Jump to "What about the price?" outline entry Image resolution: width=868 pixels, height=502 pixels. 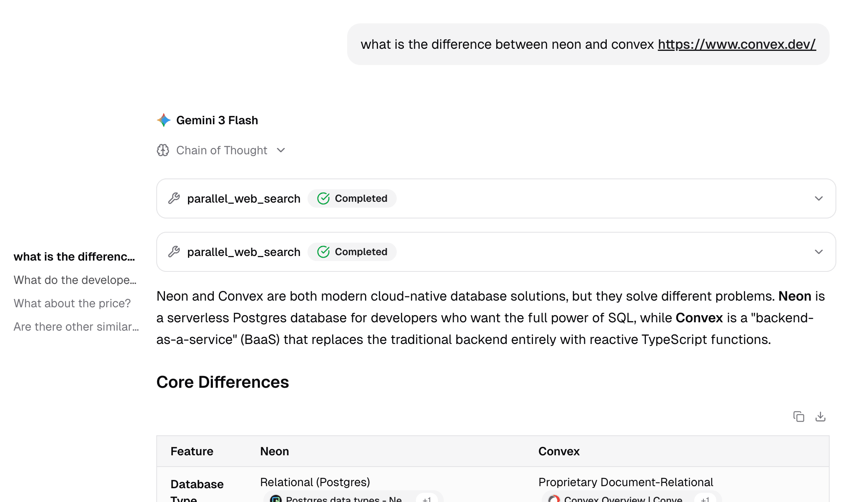pyautogui.click(x=72, y=304)
